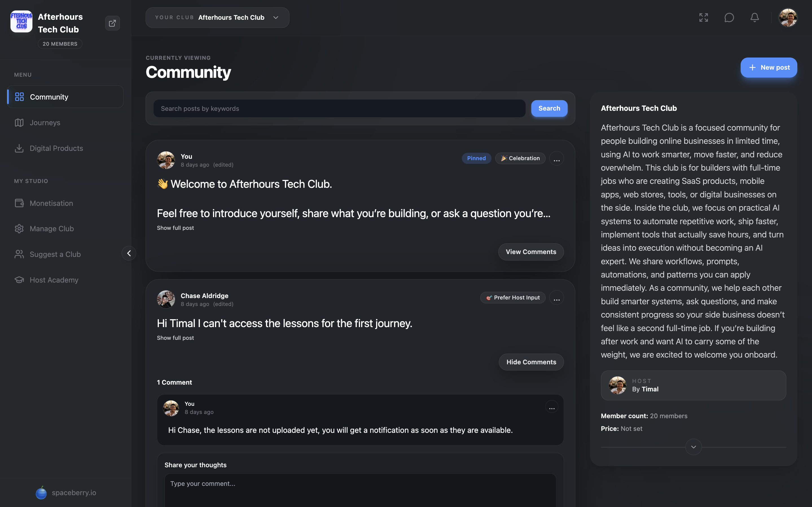Click the Celebration tag on the pinned post
This screenshot has height=507, width=812.
(520, 158)
